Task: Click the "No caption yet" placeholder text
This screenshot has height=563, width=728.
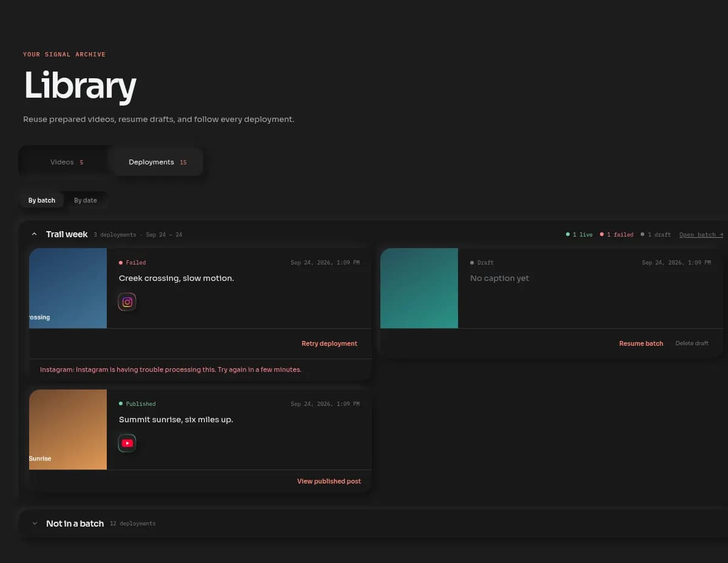Action: pos(500,278)
